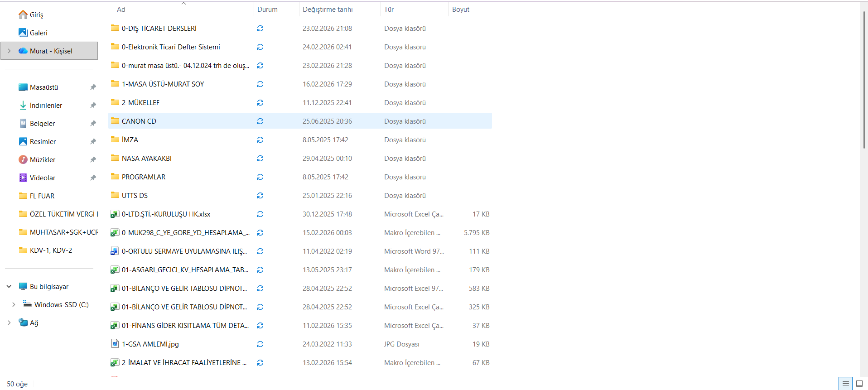This screenshot has height=390, width=868.
Task: Unpin Müzikler via its pin icon
Action: (x=93, y=159)
